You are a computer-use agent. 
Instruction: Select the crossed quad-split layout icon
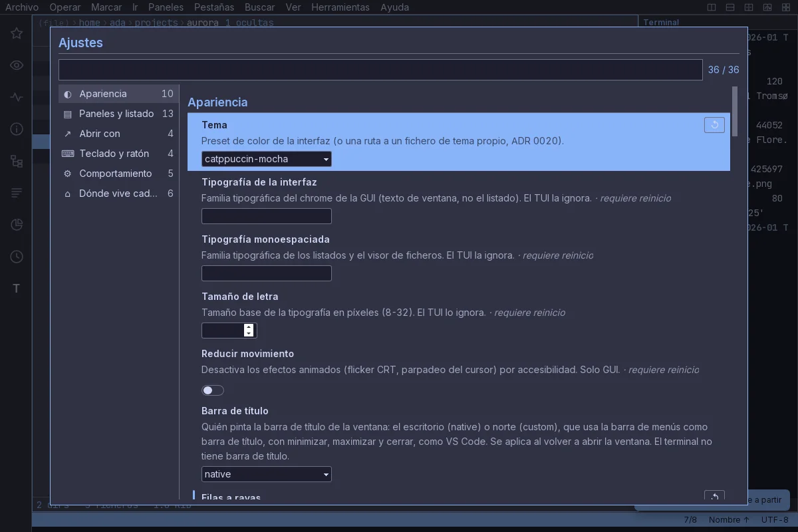tap(749, 7)
